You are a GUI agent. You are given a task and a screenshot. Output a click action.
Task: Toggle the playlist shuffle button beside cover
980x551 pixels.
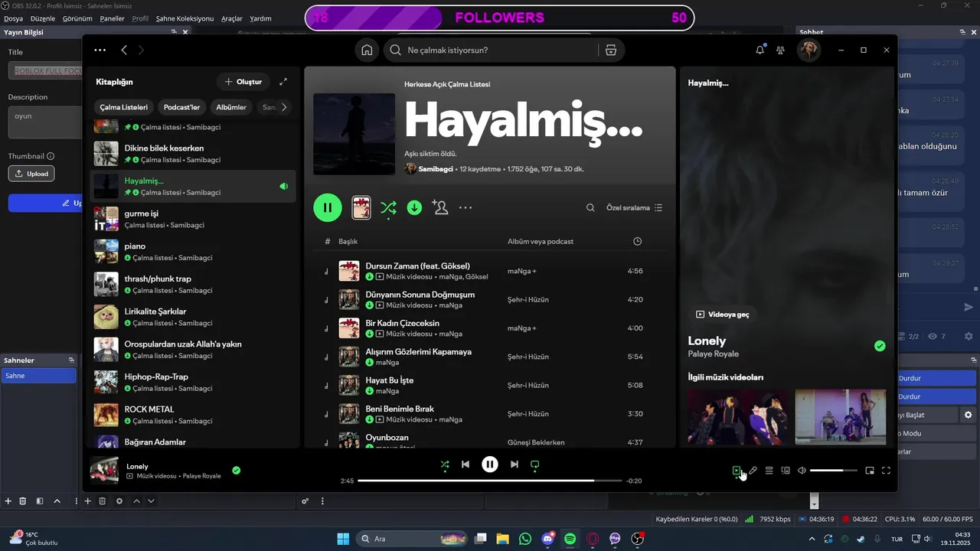[388, 207]
